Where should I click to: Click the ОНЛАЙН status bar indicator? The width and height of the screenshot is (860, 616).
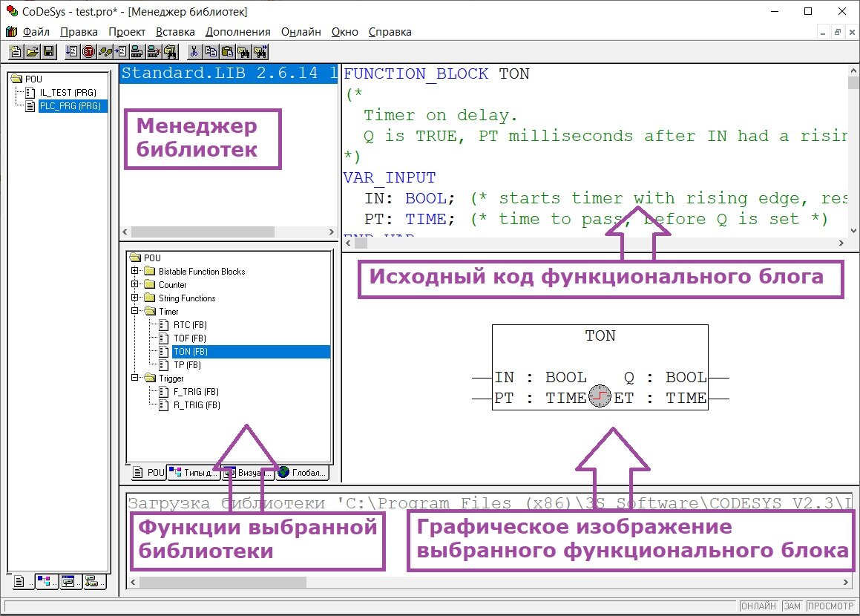point(758,606)
